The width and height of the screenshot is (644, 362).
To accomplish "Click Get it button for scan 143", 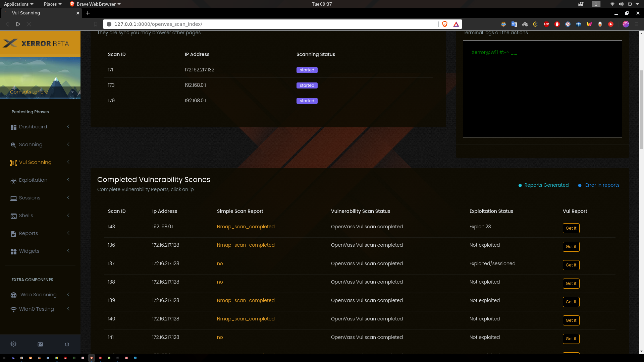I will click(571, 228).
